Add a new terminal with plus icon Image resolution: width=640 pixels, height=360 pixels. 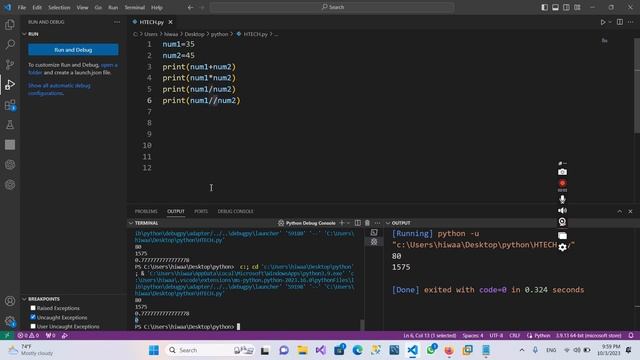pos(342,223)
